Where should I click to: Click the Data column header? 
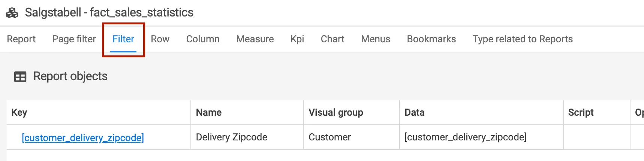pyautogui.click(x=415, y=112)
